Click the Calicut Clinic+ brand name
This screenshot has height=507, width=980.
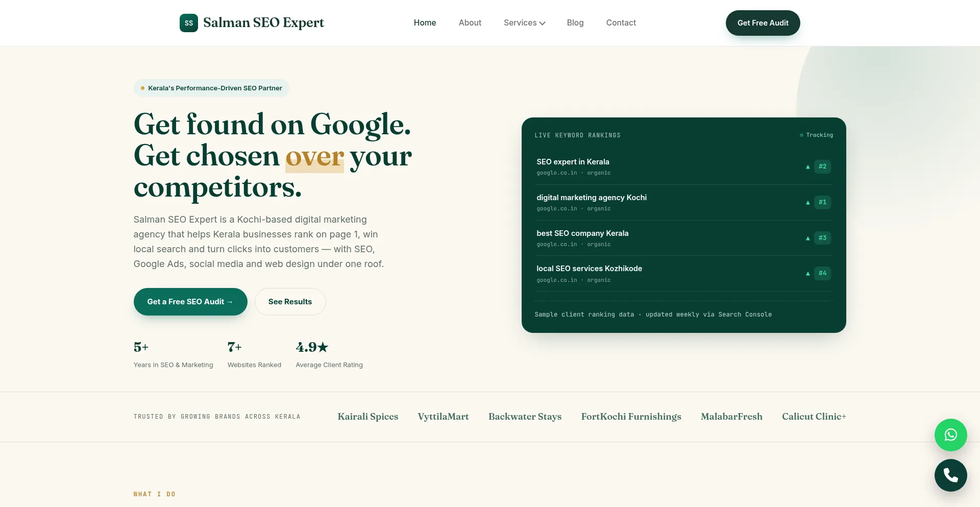814,417
